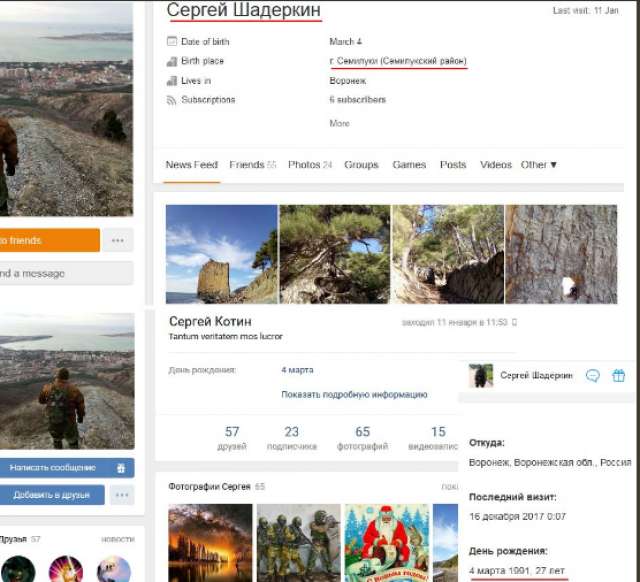Click Написать сообщение button
The width and height of the screenshot is (640, 582).
click(53, 467)
